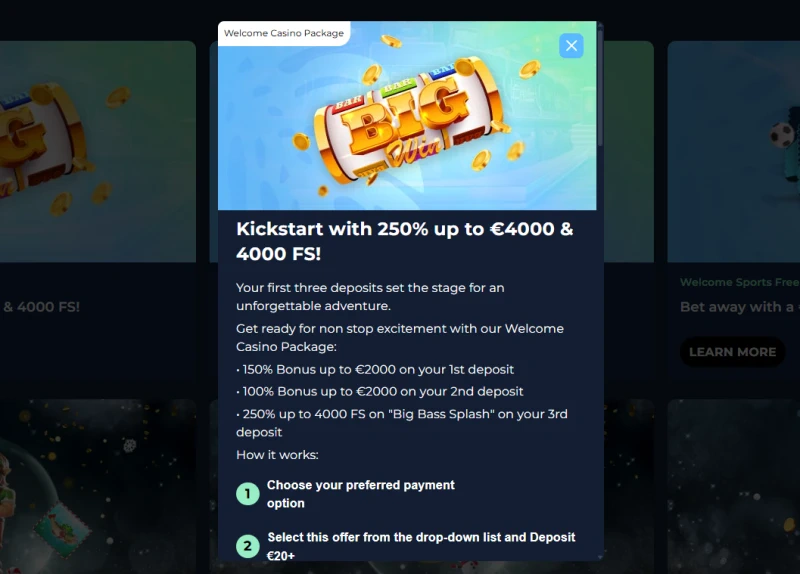Click the soccer ball icon in sports card
This screenshot has width=800, height=574.
pyautogui.click(x=783, y=133)
